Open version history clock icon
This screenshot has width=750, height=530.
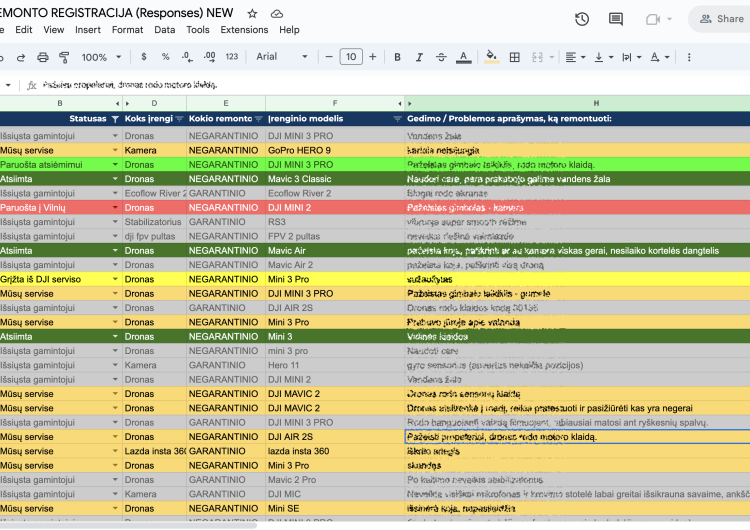coord(582,19)
